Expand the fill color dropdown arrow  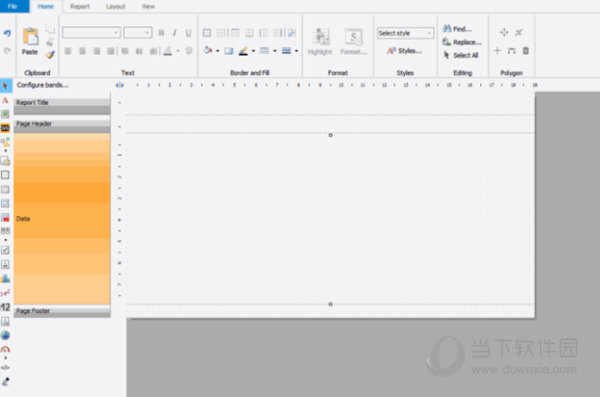[x=217, y=51]
